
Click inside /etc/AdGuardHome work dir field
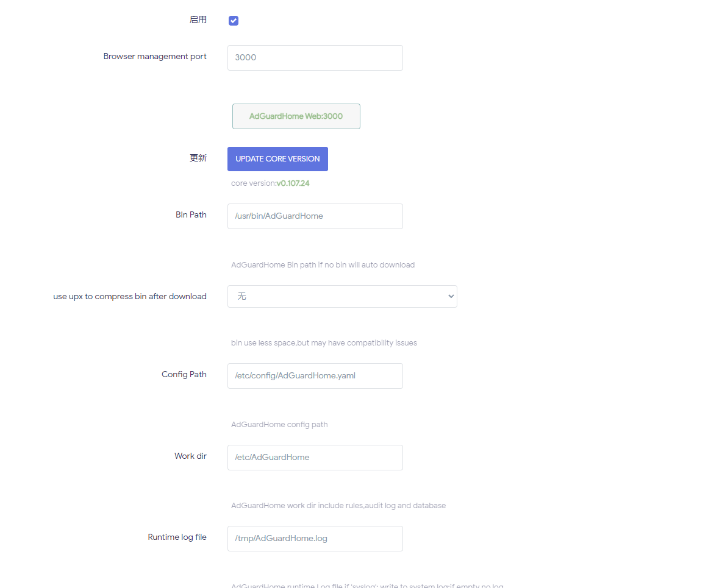coord(315,458)
